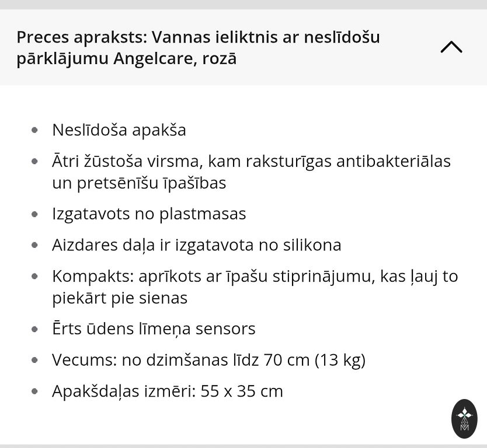This screenshot has width=487, height=448.
Task: Click the "un pretsēnīšu īpašības" line
Action: pos(139,183)
